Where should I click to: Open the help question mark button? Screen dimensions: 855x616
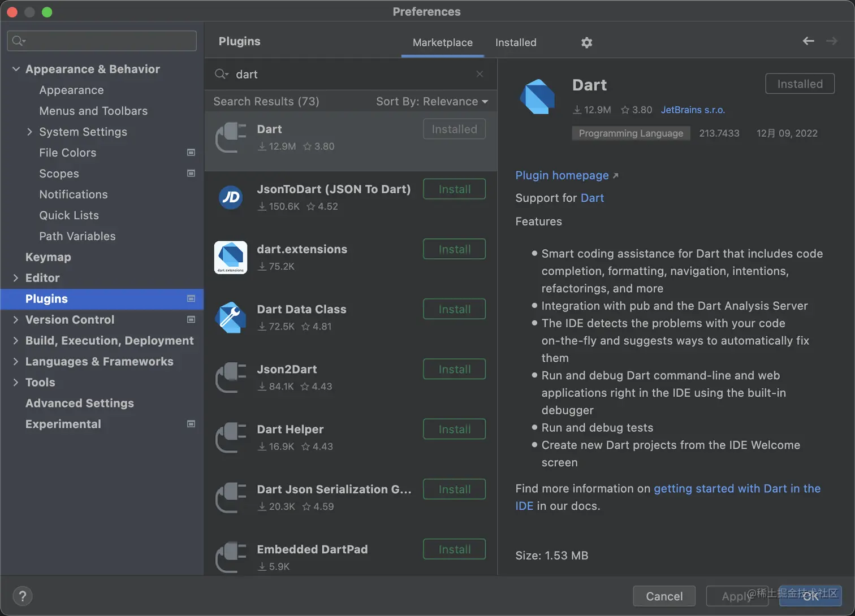[x=23, y=596]
